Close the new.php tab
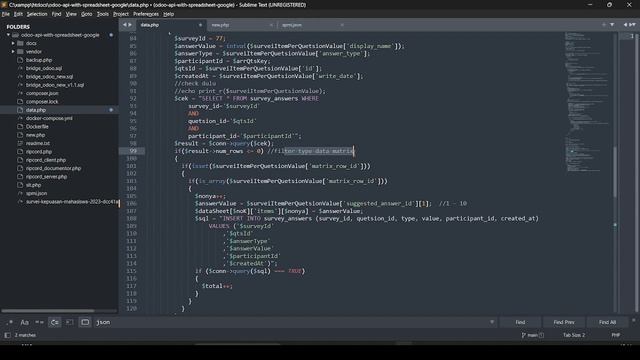640x360 pixels. point(271,25)
